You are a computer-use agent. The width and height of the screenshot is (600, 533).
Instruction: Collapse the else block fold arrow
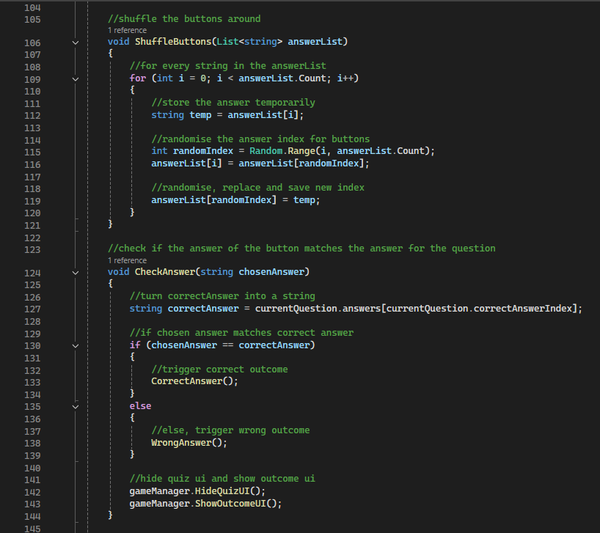point(75,407)
